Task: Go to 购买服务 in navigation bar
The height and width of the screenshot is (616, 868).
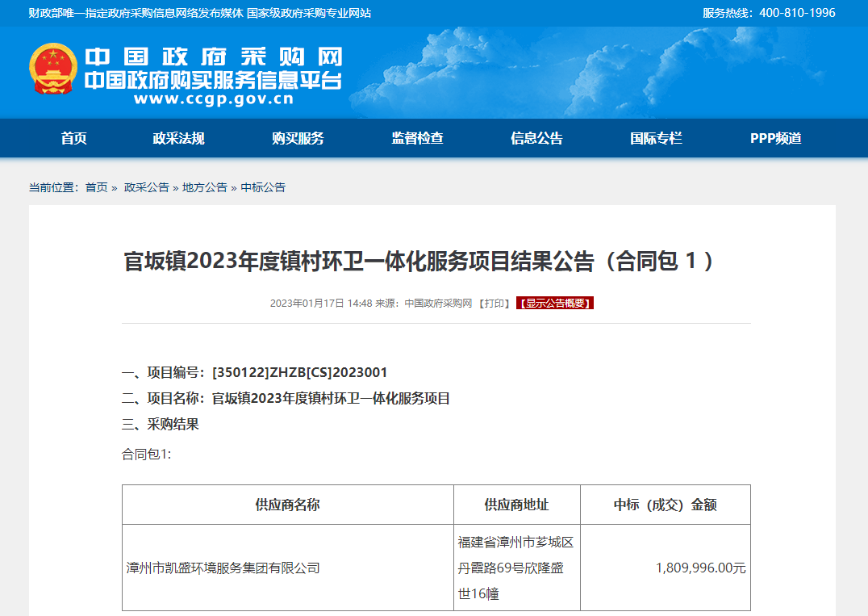Action: pyautogui.click(x=298, y=139)
